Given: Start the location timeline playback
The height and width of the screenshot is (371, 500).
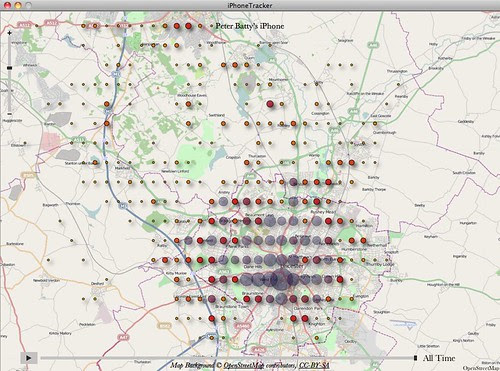Looking at the screenshot, I should pos(29,358).
